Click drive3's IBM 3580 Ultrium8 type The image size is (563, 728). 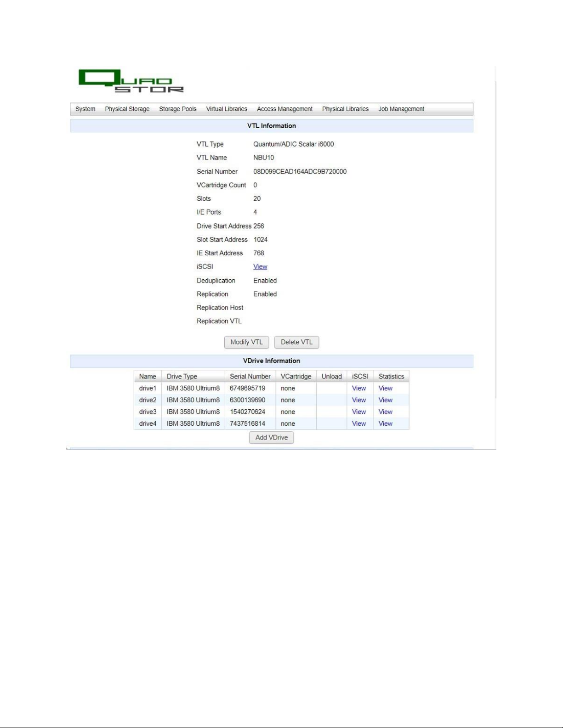[193, 412]
